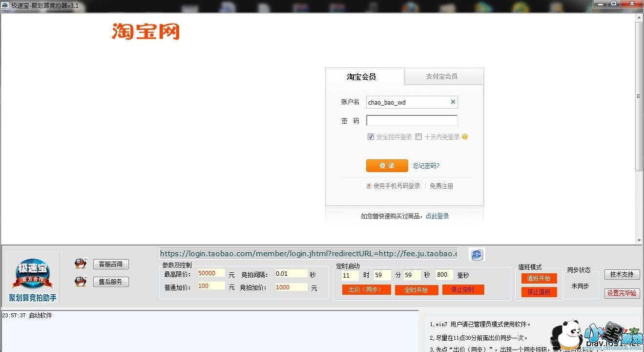Maximize the 极速宝 window
This screenshot has width=644, height=352.
tap(614, 4)
